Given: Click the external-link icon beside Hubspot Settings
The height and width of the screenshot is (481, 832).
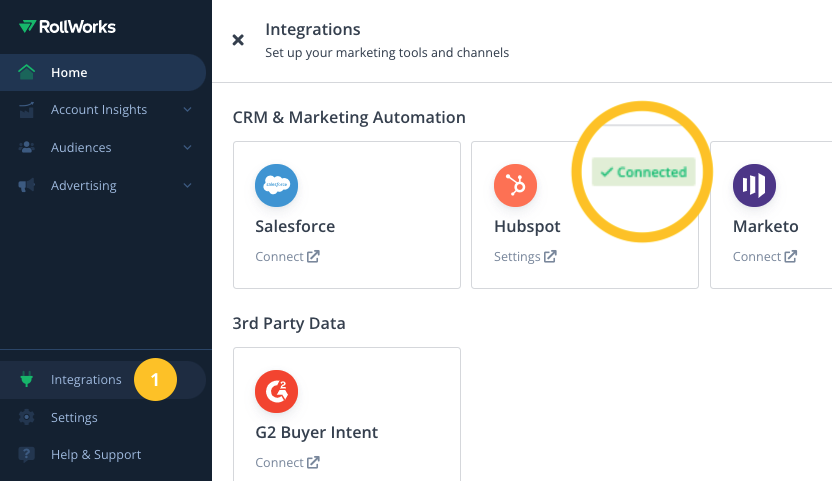Looking at the screenshot, I should [x=550, y=256].
